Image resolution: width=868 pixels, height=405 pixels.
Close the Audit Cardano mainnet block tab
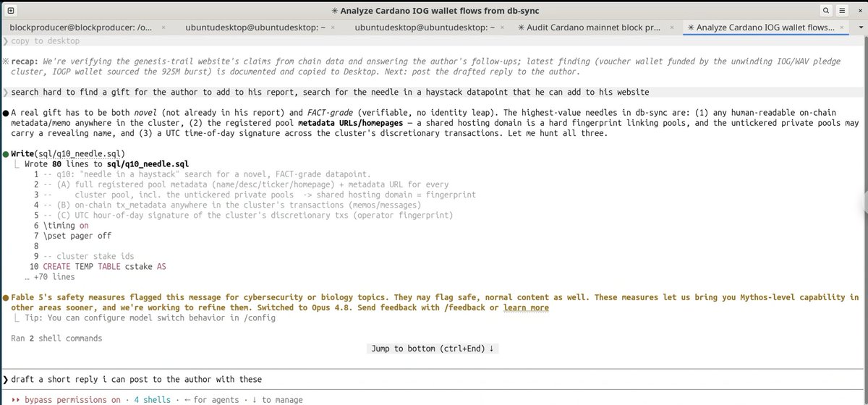tap(673, 27)
